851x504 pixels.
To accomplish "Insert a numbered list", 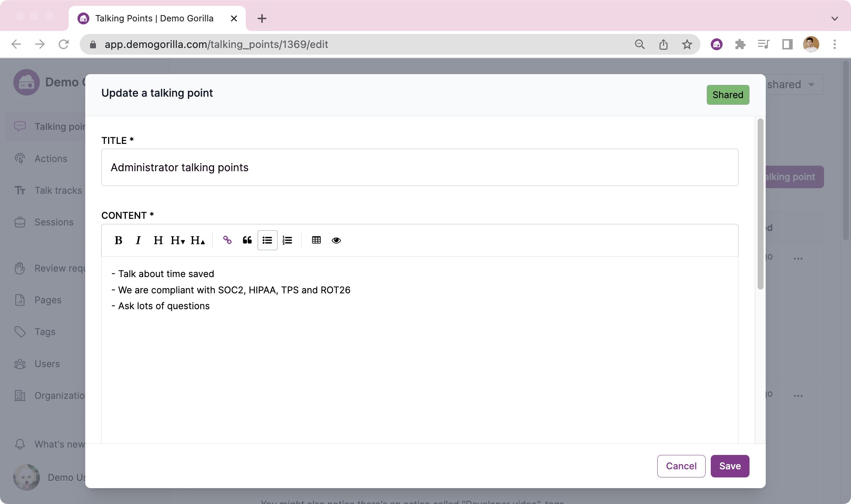I will (x=287, y=240).
